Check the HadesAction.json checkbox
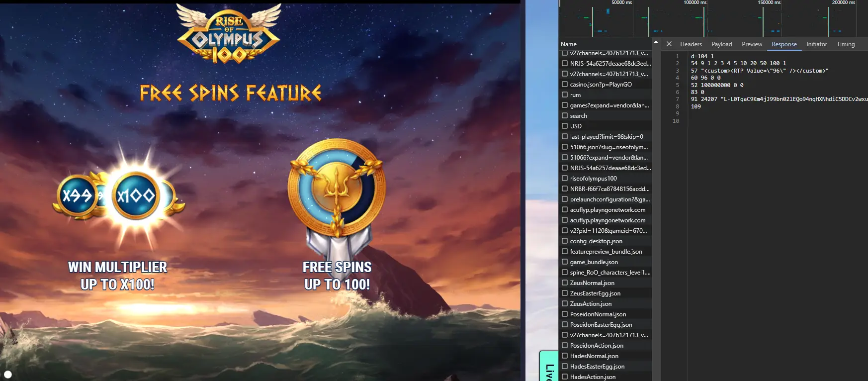 565,377
